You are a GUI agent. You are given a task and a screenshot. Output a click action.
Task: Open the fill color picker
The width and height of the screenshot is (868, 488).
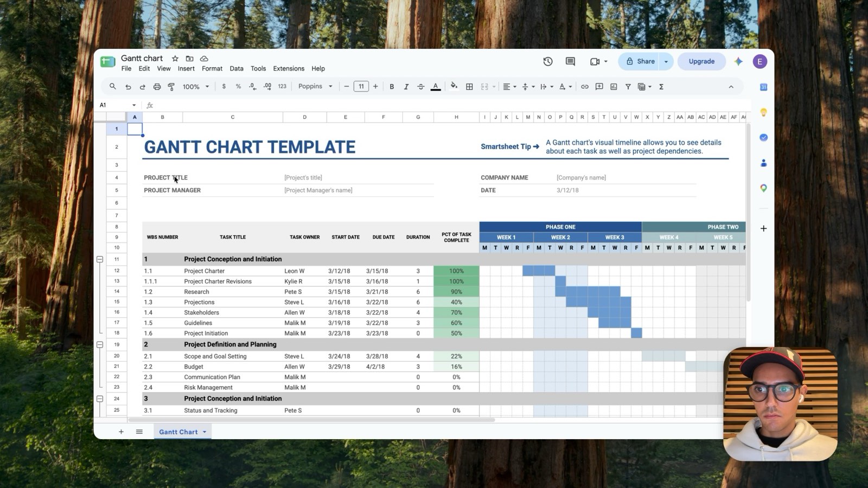[454, 86]
